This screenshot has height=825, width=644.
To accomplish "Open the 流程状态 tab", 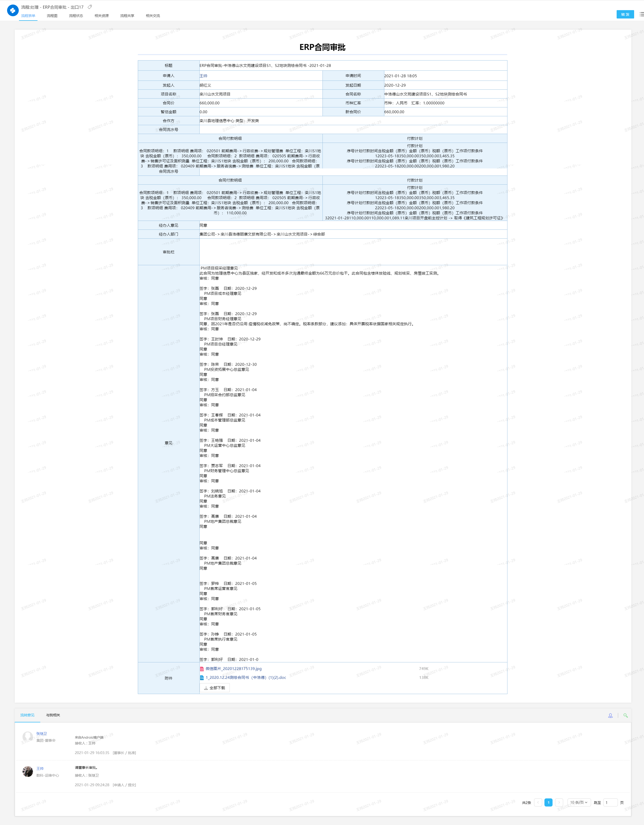I will click(x=76, y=16).
